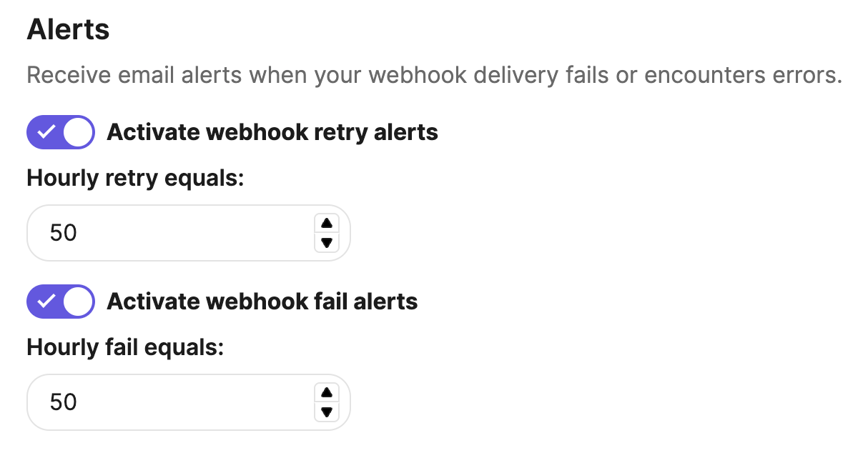
Task: Click the up arrow beside the 50 retry value
Action: [327, 224]
